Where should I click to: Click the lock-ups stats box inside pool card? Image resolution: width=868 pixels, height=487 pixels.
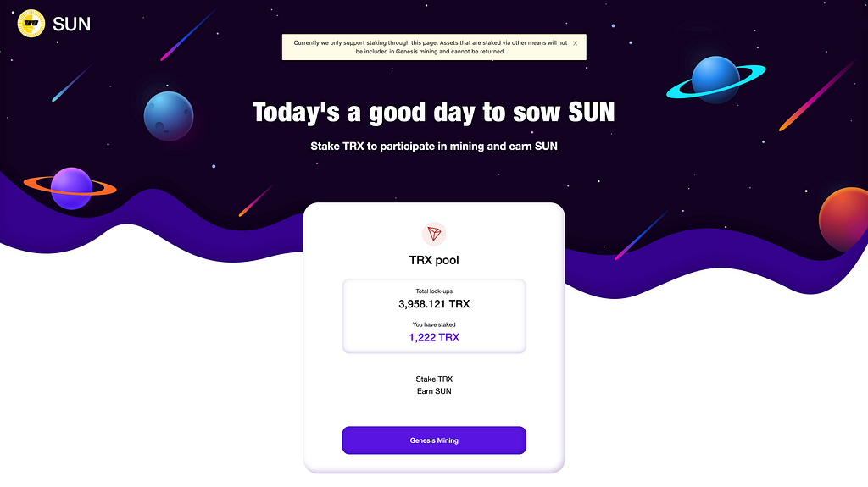pos(434,316)
